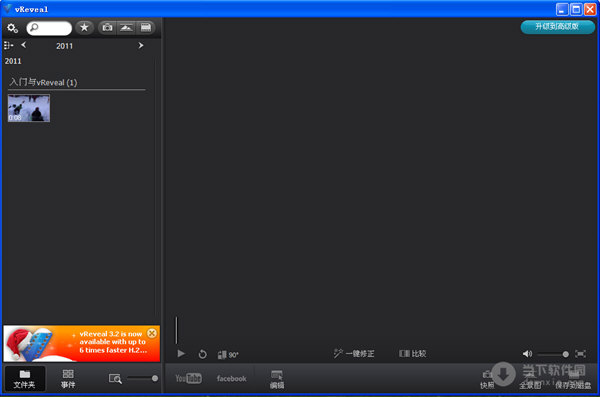
Task: Click the 入门与vReveal (1) folder group
Action: coord(43,82)
